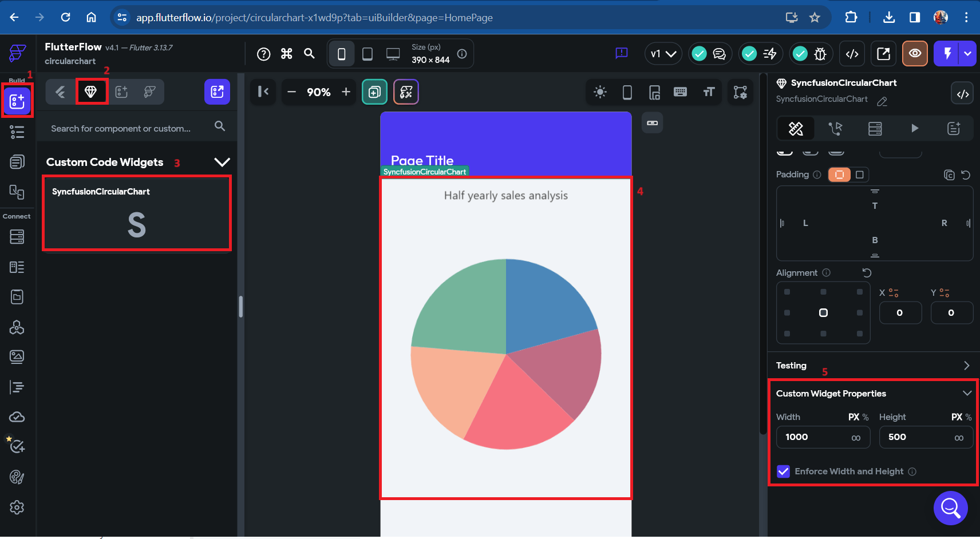Open the dropdown arrow beside Run button
The height and width of the screenshot is (539, 980).
point(967,54)
